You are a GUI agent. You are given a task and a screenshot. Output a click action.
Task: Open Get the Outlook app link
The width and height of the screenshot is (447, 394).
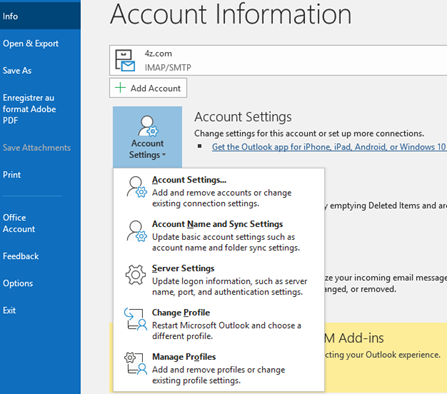(329, 147)
